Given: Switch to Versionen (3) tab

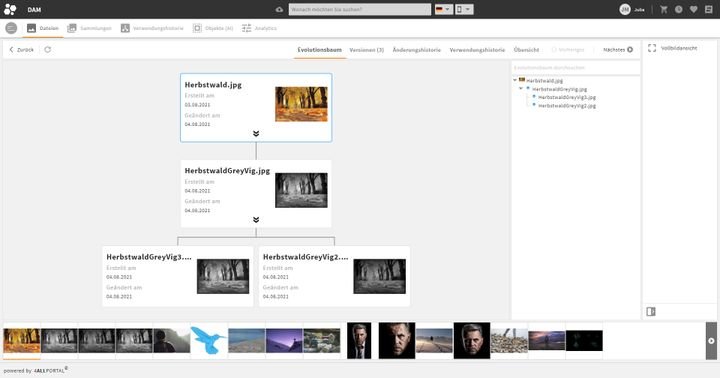Looking at the screenshot, I should [x=366, y=50].
